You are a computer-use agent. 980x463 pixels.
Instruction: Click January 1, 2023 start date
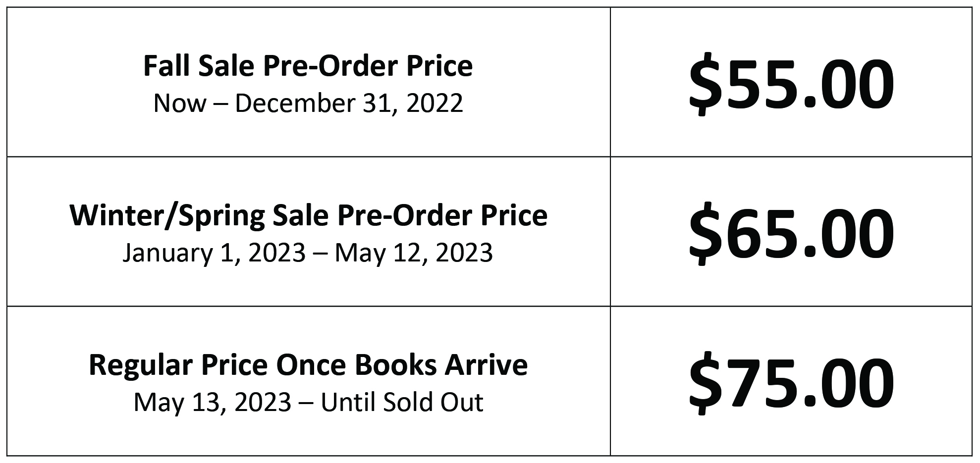(x=214, y=253)
